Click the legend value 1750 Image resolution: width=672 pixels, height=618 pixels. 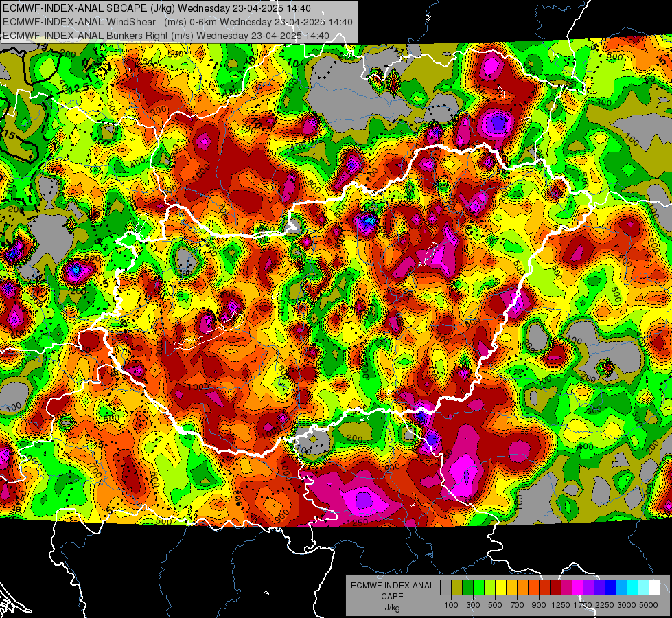click(583, 605)
